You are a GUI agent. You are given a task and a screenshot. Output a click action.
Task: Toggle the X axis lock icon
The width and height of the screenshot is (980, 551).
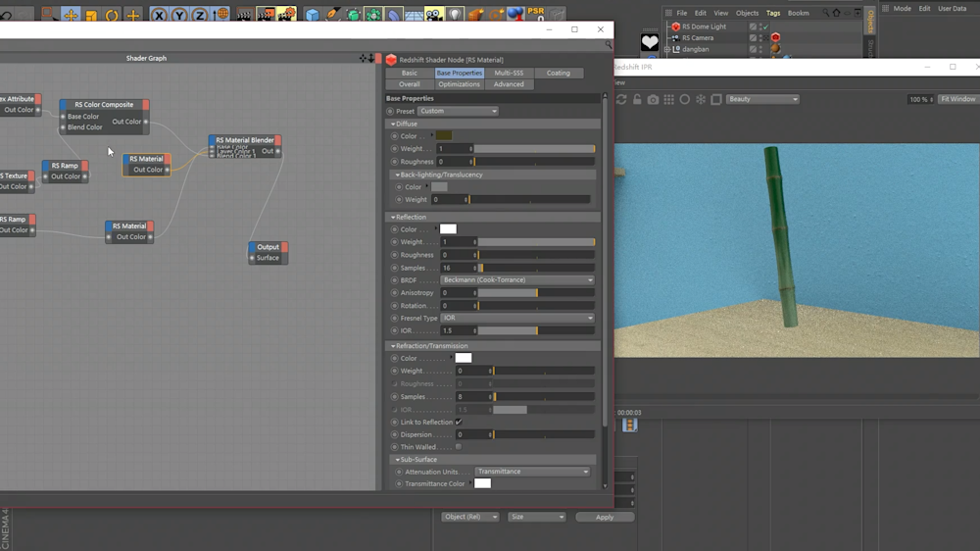pos(159,16)
